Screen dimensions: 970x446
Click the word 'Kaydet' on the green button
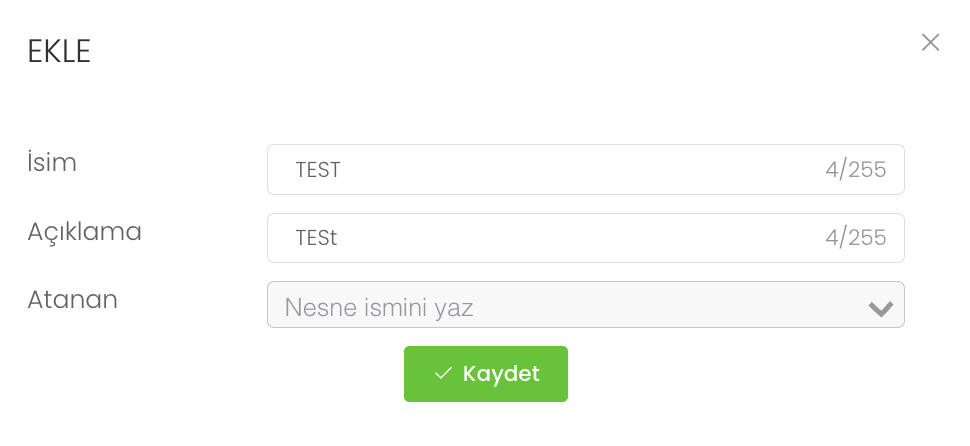[501, 374]
